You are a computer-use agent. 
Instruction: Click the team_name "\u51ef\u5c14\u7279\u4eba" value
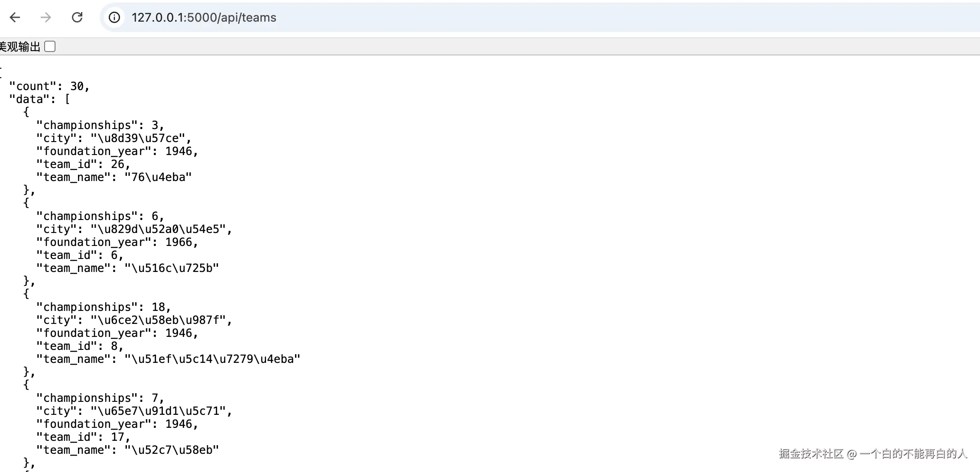[212, 359]
